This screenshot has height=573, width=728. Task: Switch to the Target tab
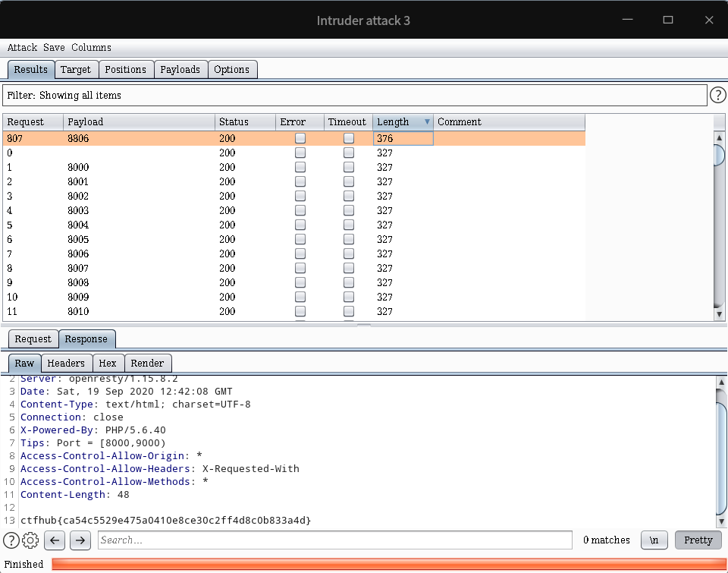[x=76, y=70]
